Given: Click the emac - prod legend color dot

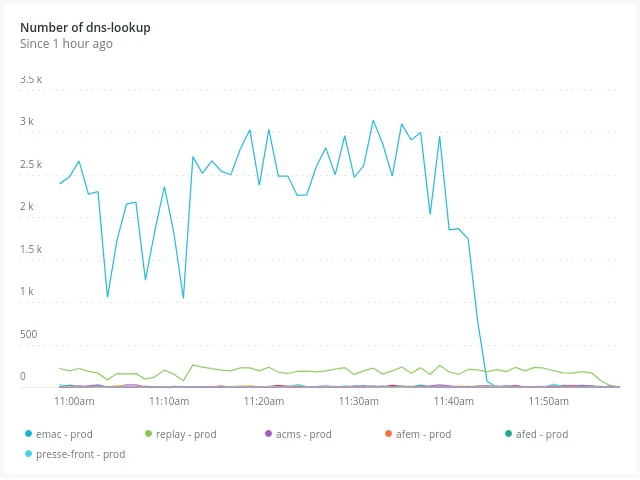Looking at the screenshot, I should (28, 434).
